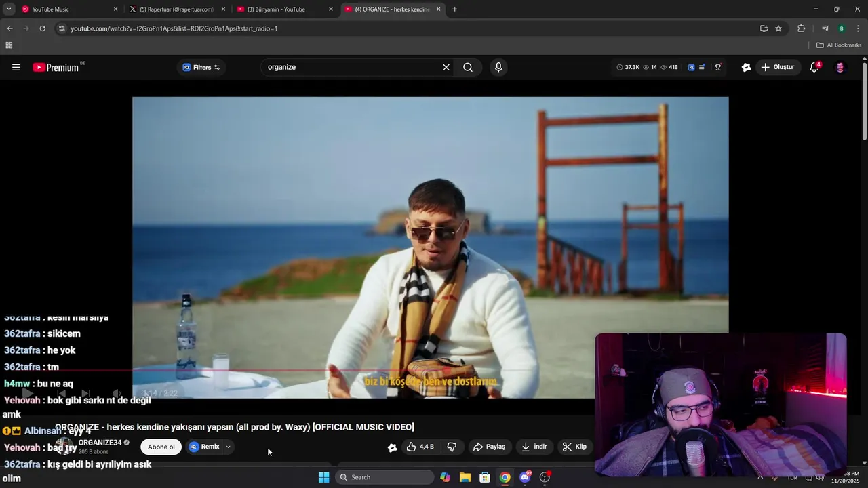Create a clip with Klip button
The height and width of the screenshot is (488, 868).
point(574,447)
